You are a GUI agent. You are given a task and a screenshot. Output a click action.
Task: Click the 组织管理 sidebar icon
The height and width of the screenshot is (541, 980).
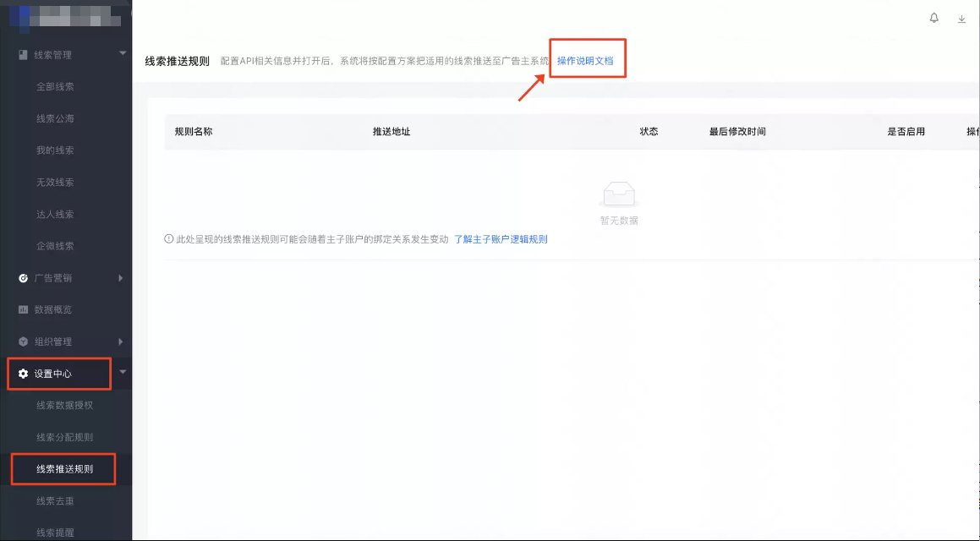pyautogui.click(x=23, y=342)
